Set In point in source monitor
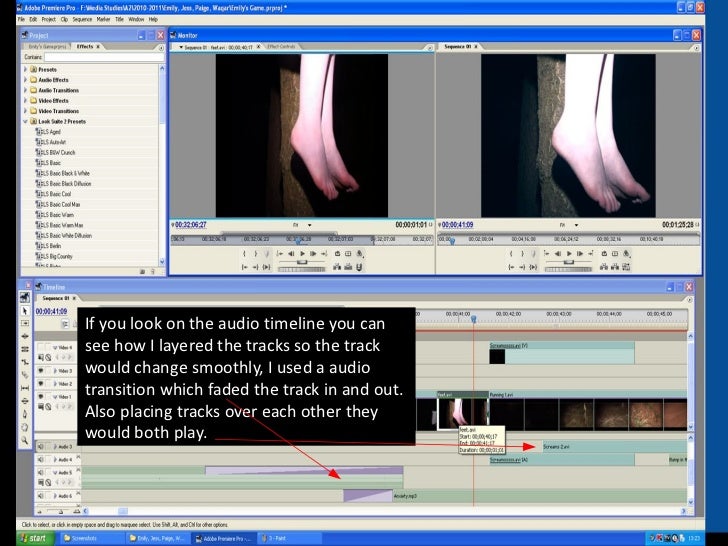 244,254
